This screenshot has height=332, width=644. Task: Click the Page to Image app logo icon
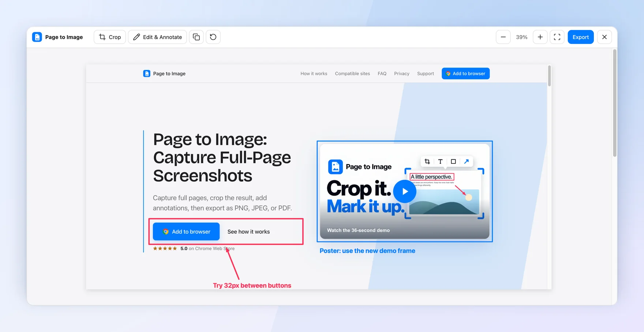[37, 37]
